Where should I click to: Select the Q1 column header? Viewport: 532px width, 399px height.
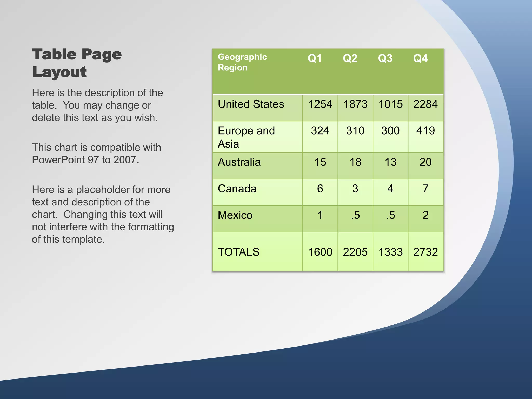pyautogui.click(x=315, y=58)
